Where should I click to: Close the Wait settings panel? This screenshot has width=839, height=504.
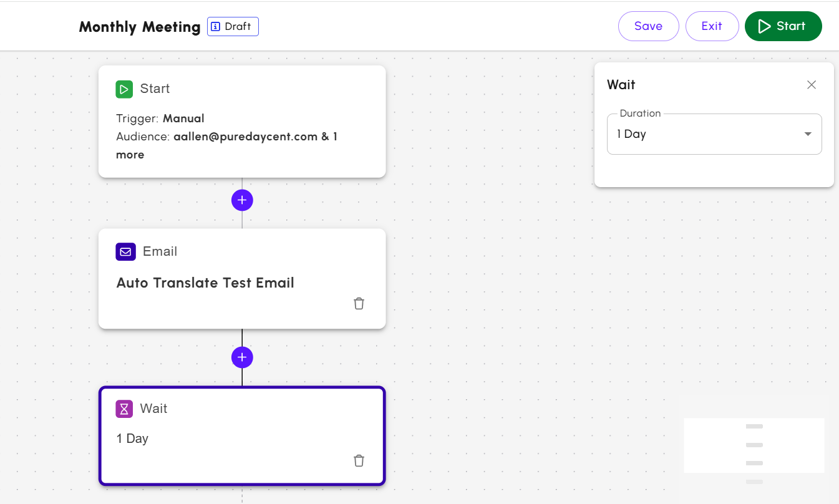811,85
